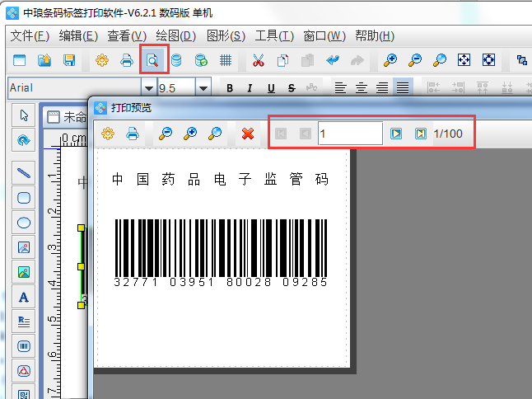Cut selection with scissors icon
532x399 pixels.
259,60
